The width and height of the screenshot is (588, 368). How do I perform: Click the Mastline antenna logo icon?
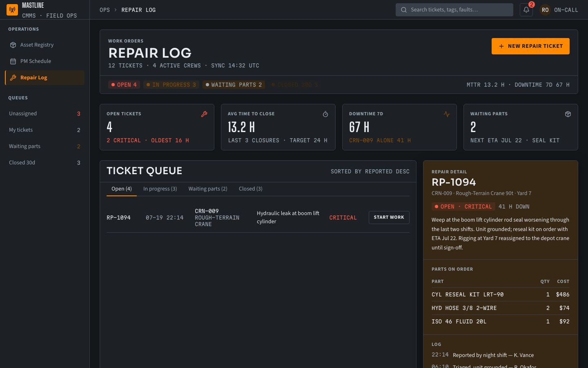(x=12, y=10)
